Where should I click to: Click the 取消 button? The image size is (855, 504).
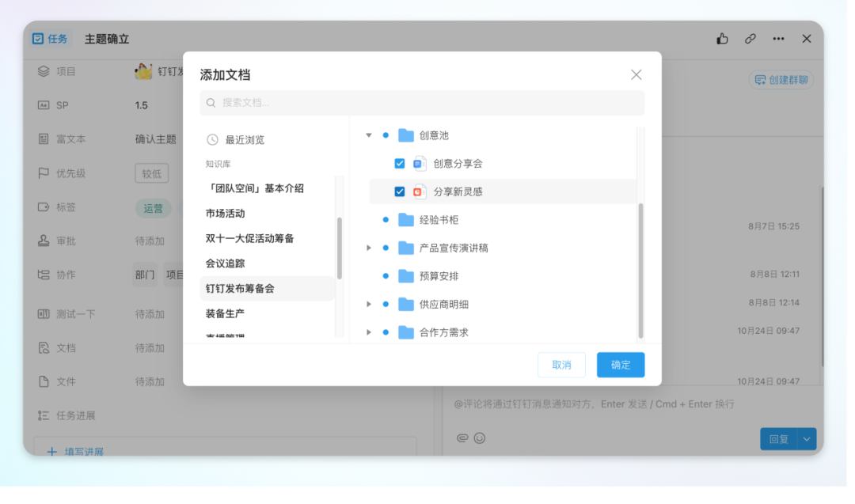(x=561, y=365)
